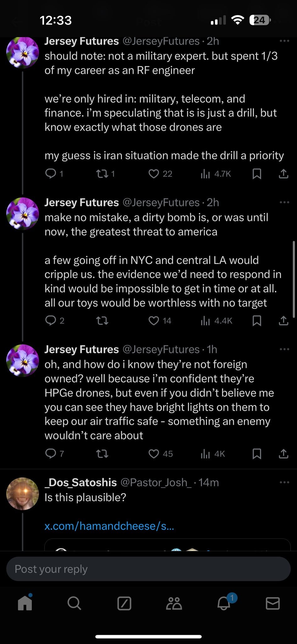Open Direct Messages envelope
Image resolution: width=297 pixels, height=644 pixels.
(x=272, y=603)
